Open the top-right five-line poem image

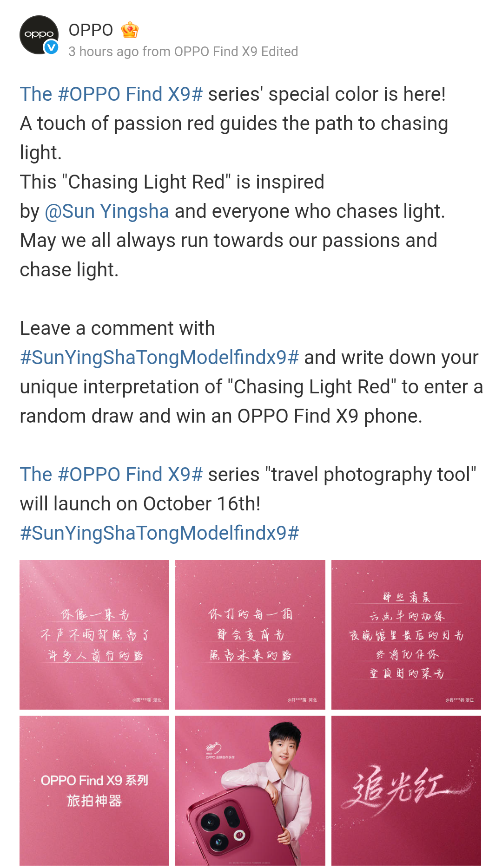click(x=406, y=634)
